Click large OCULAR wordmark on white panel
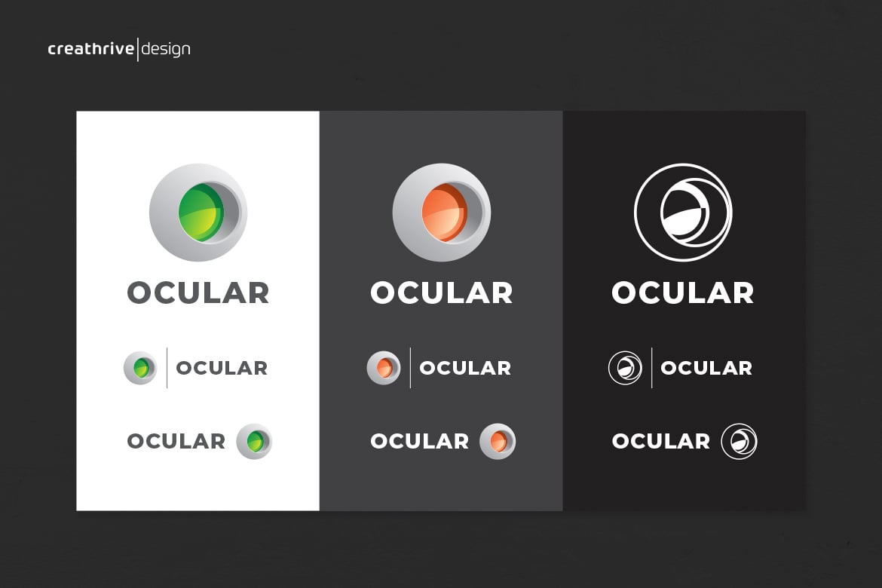Viewport: 882px width, 588px height. 198,293
